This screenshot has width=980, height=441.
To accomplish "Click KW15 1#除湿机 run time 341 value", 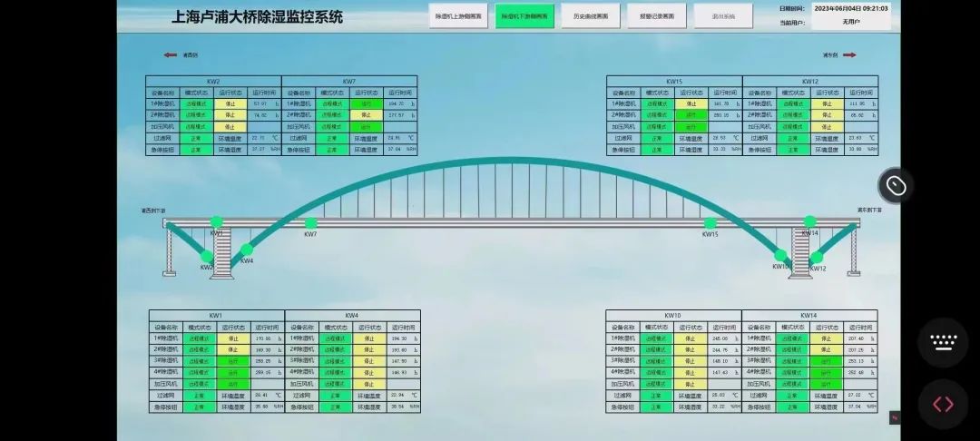I will tap(725, 103).
